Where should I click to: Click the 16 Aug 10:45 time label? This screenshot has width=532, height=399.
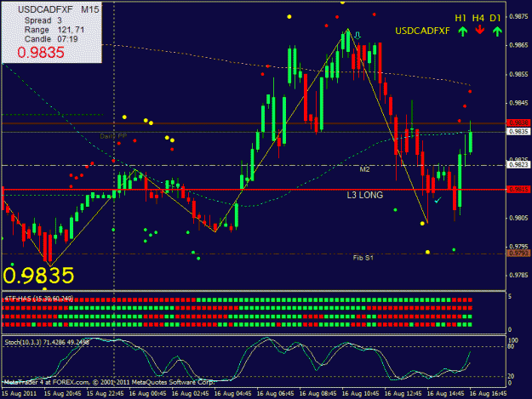click(360, 394)
